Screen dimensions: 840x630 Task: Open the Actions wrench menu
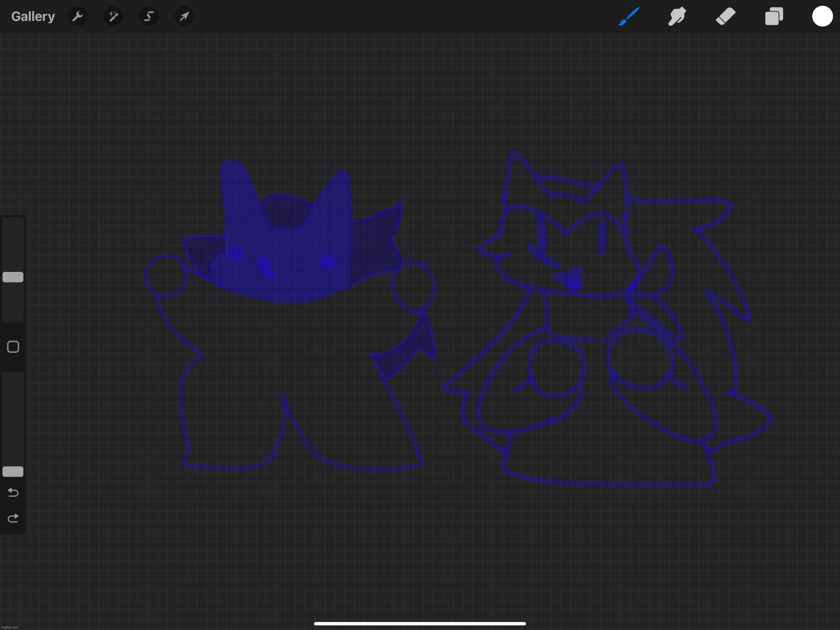(x=77, y=16)
